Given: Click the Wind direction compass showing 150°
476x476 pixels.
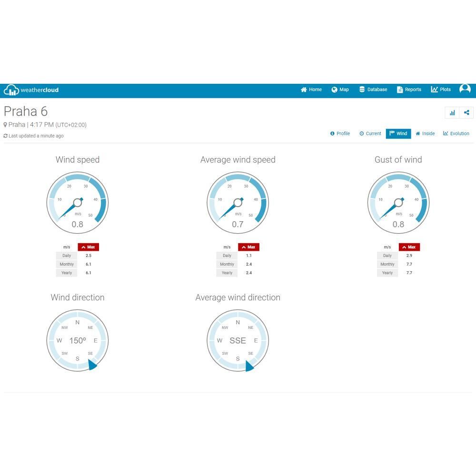Looking at the screenshot, I should pyautogui.click(x=78, y=340).
